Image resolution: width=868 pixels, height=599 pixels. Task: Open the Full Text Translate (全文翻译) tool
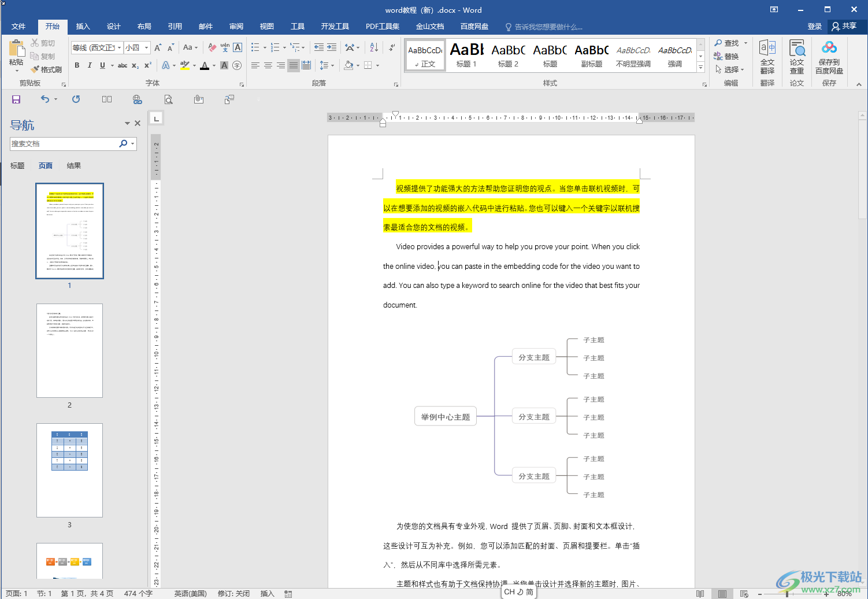click(x=767, y=57)
